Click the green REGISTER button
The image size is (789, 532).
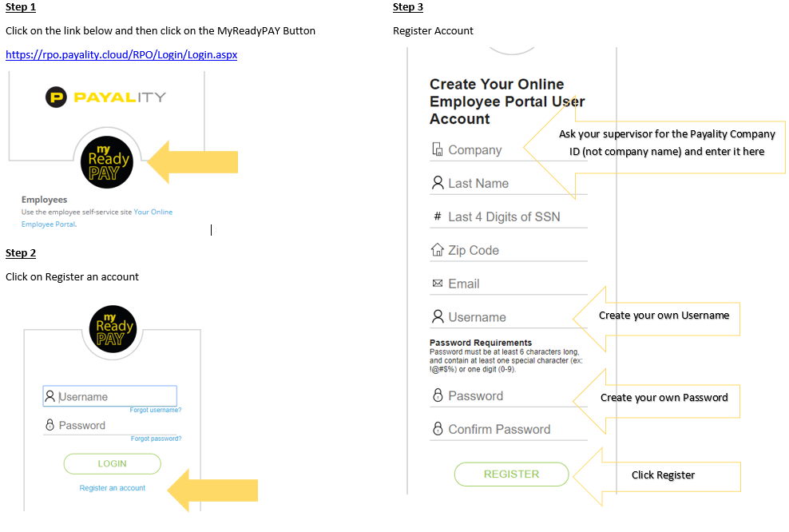pos(511,474)
